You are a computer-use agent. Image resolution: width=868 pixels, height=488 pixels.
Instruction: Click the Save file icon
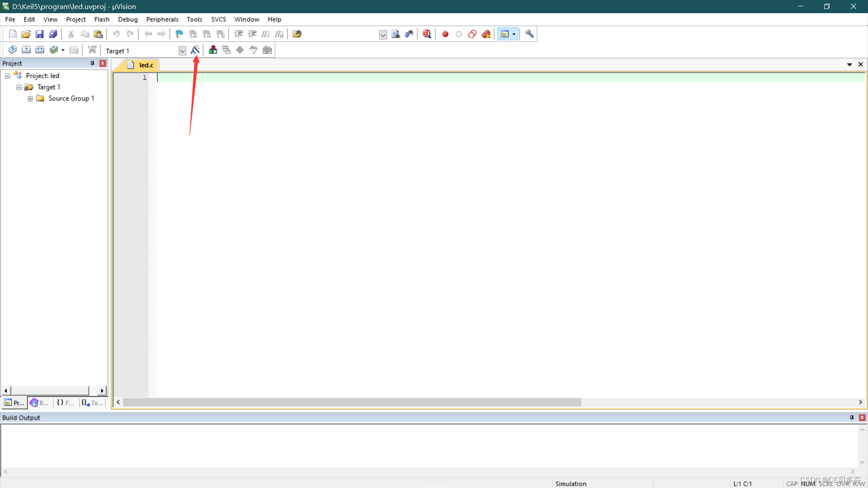click(39, 34)
